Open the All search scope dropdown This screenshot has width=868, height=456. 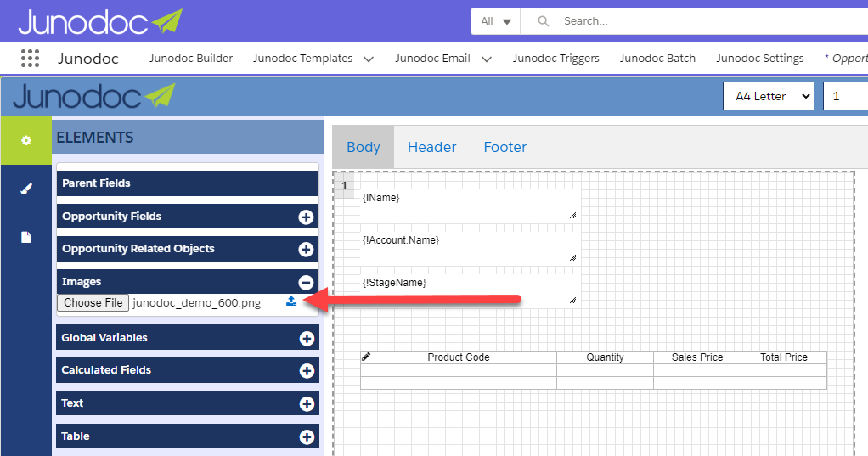click(495, 21)
